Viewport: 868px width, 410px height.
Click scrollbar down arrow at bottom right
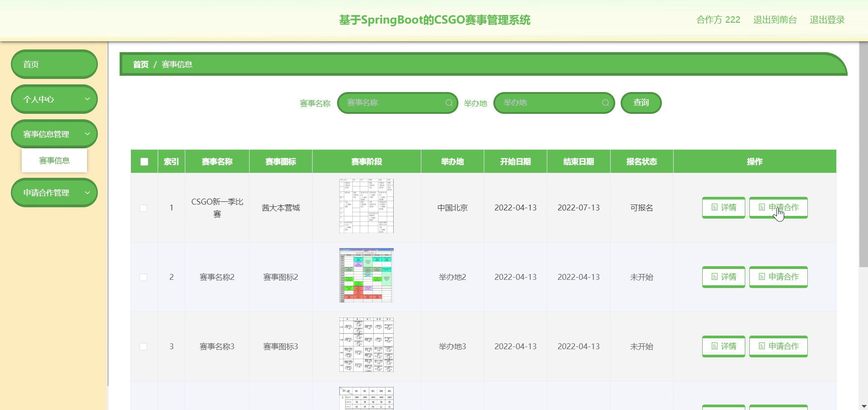[863, 406]
